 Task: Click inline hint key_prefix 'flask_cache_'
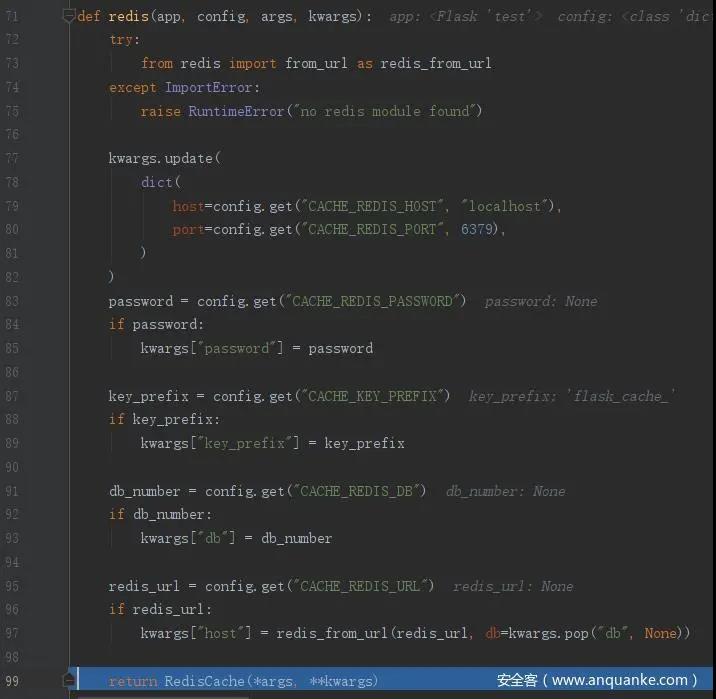(572, 396)
